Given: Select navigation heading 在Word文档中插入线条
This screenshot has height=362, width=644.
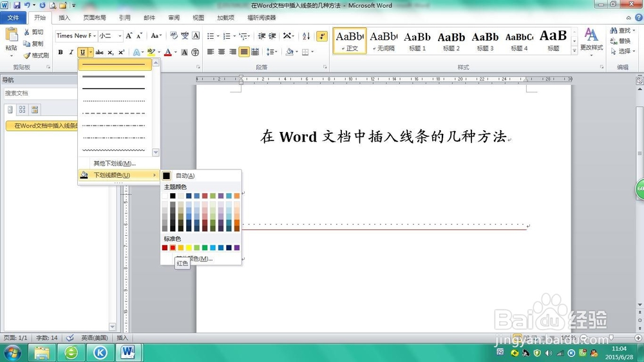Looking at the screenshot, I should coord(42,126).
